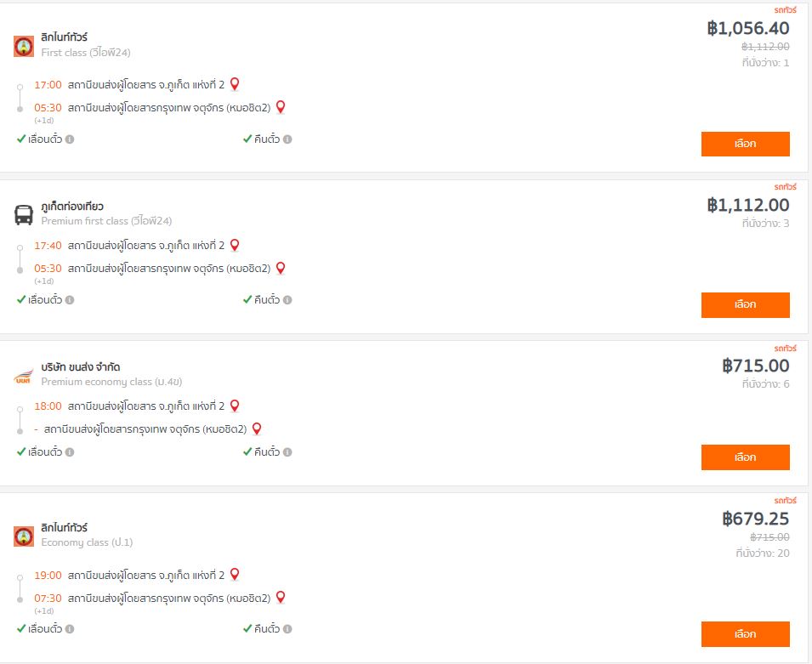
Task: Click info icon next to คืนตั๋ว in ภูเก็ตท่องเที่ยว listing
Action: click(287, 300)
